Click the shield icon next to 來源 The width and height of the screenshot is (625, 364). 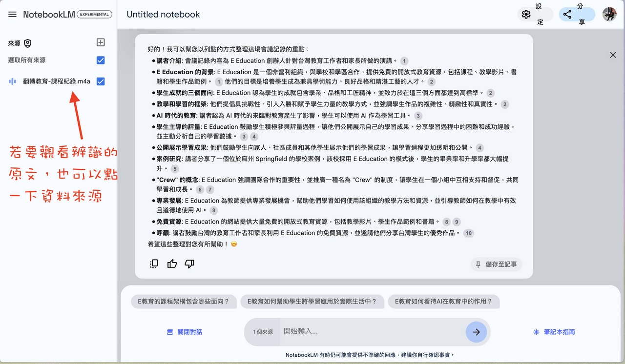(28, 43)
